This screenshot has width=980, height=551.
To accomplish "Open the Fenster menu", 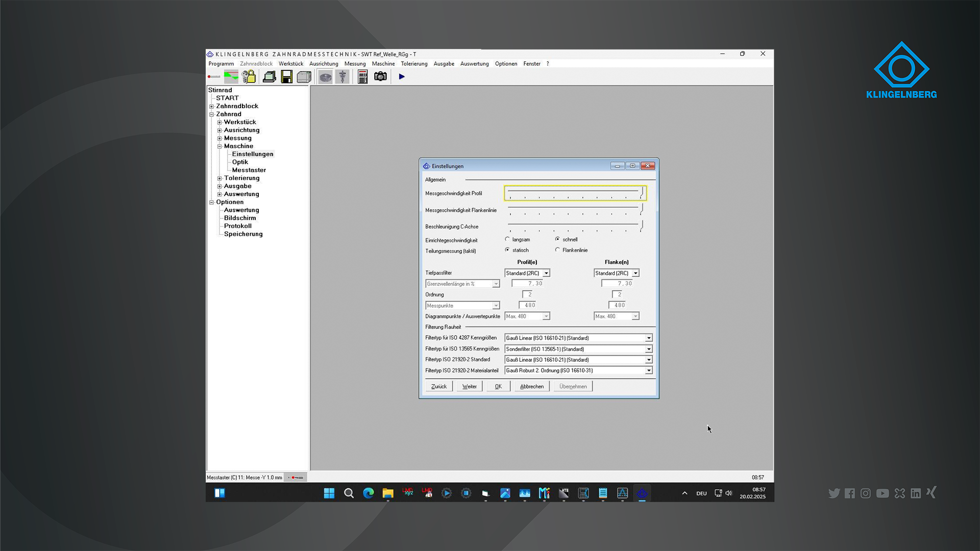I will tap(532, 64).
